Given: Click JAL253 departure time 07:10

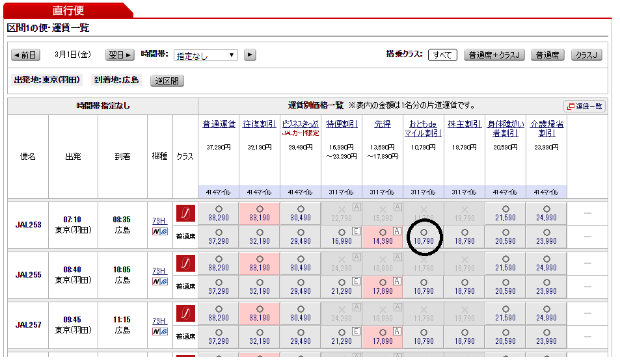Looking at the screenshot, I should [72, 220].
